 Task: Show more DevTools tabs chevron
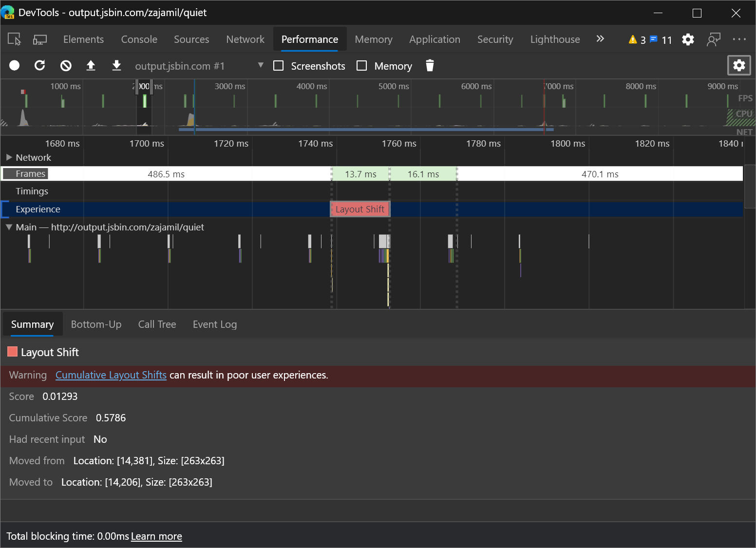[x=600, y=39]
